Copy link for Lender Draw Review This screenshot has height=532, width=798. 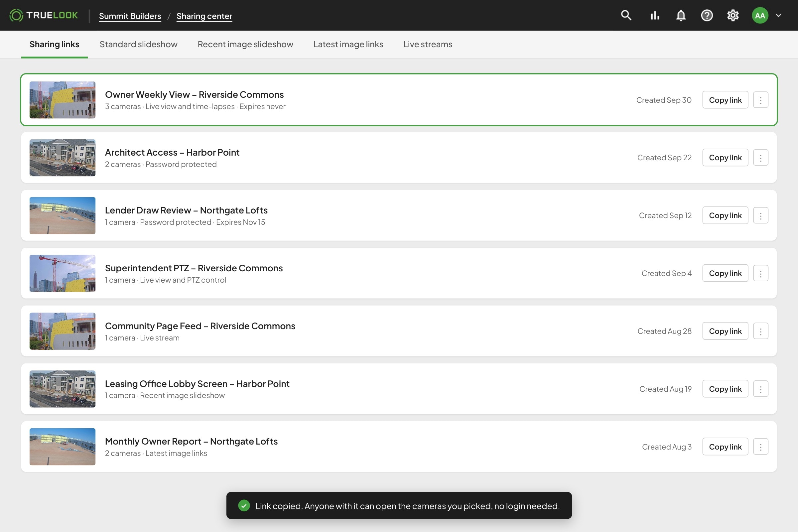click(725, 215)
